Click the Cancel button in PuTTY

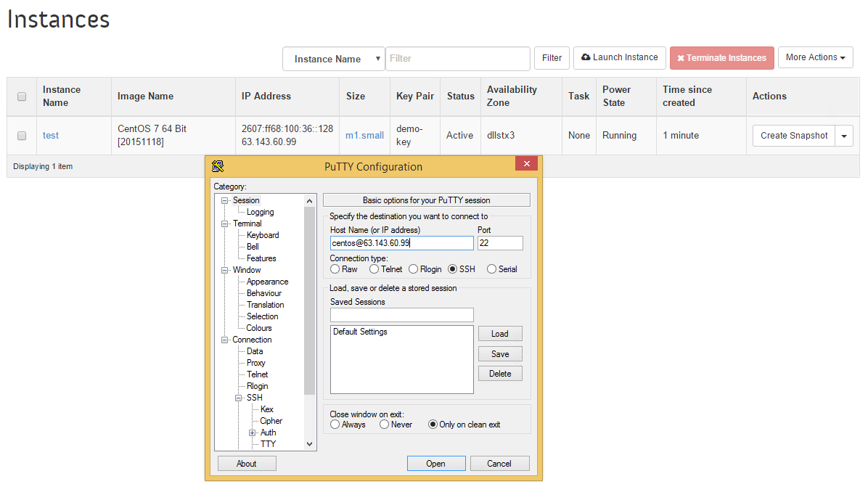coord(499,464)
